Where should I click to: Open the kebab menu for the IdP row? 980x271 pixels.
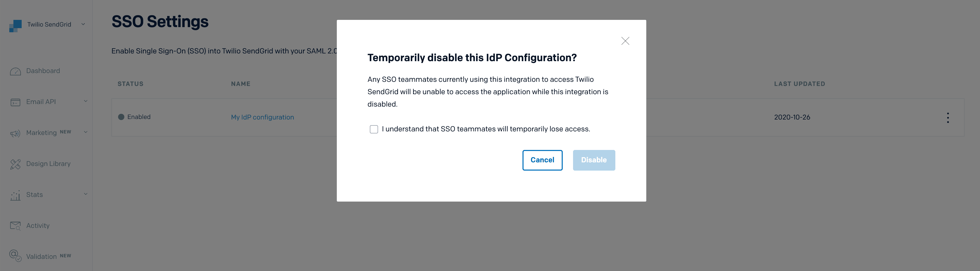[948, 118]
